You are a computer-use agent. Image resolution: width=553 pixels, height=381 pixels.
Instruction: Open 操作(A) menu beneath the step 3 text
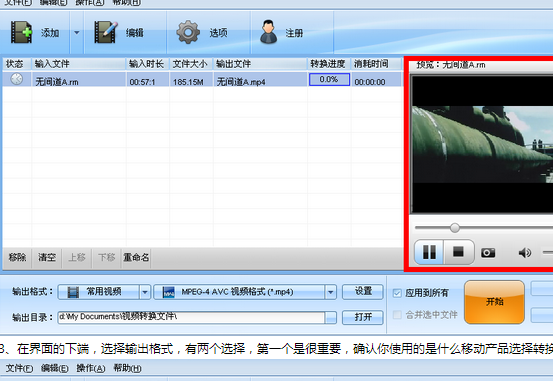coord(91,368)
